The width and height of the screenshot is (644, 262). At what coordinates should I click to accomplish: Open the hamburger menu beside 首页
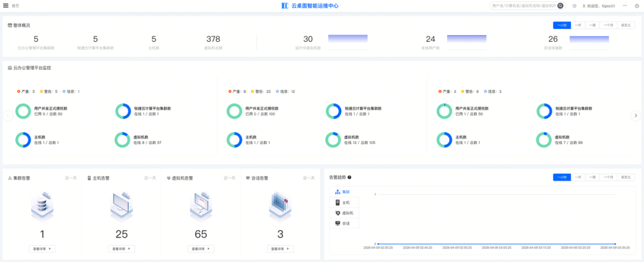point(6,6)
